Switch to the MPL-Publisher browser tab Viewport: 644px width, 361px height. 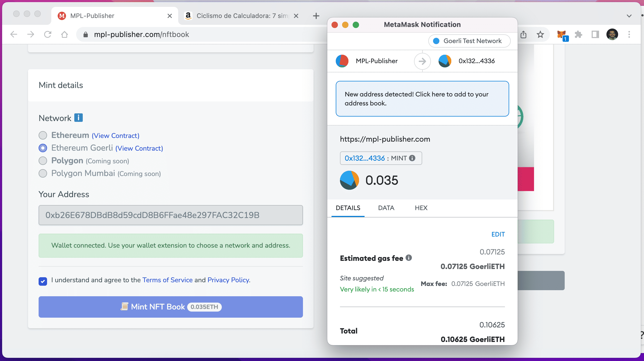point(115,16)
